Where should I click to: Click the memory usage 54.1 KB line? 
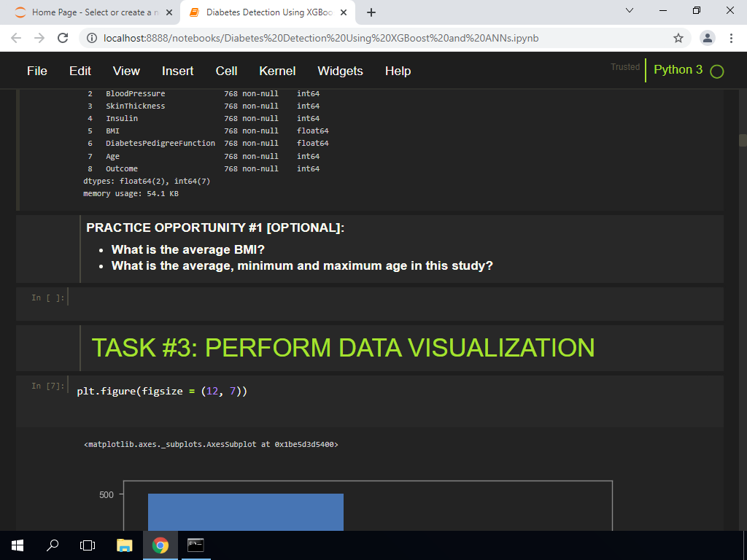[131, 194]
